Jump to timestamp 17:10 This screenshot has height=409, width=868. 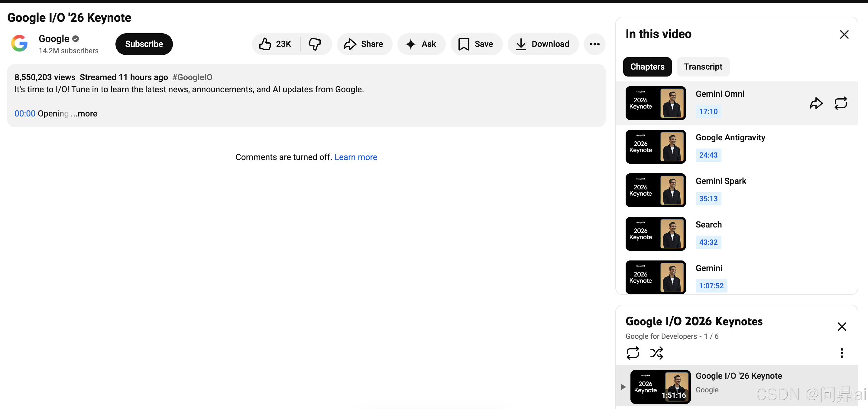point(708,112)
